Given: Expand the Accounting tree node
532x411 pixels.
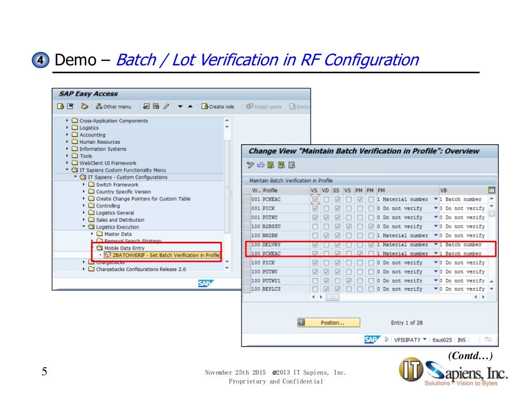Looking at the screenshot, I should tap(67, 134).
